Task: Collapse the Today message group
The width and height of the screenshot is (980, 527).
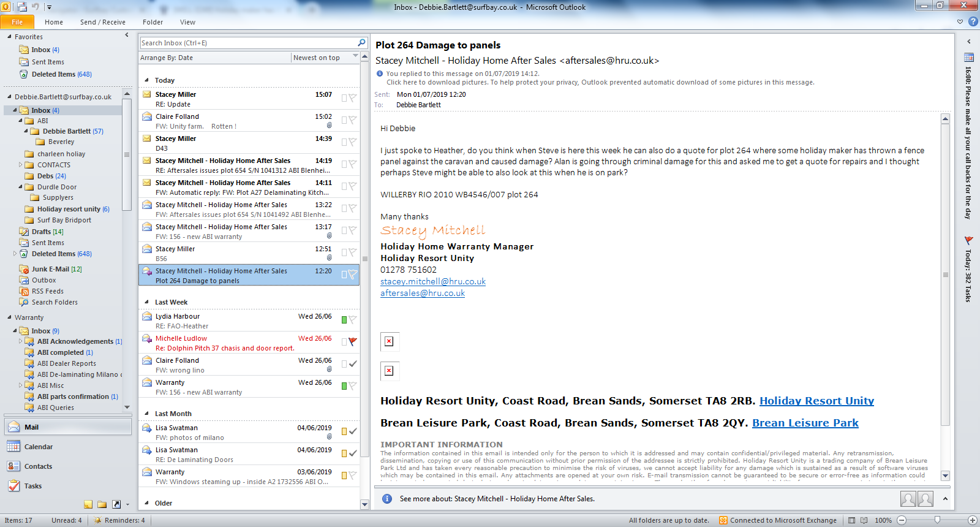Action: pyautogui.click(x=147, y=80)
